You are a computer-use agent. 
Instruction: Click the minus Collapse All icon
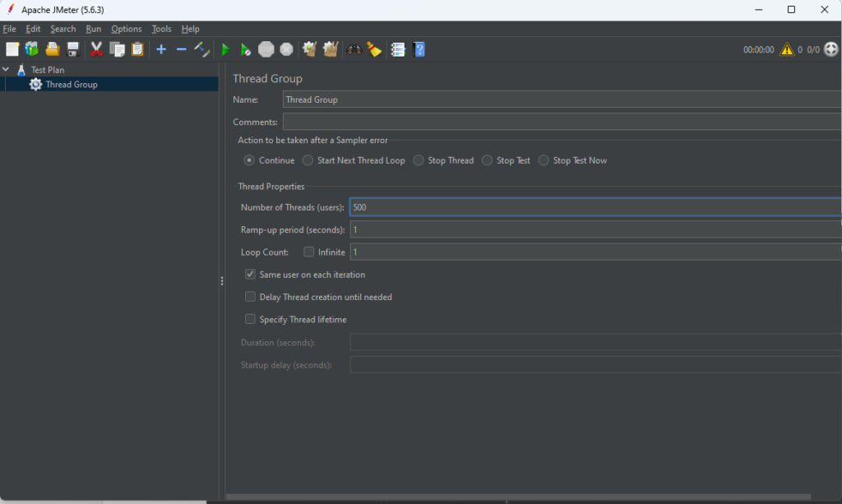click(x=181, y=49)
